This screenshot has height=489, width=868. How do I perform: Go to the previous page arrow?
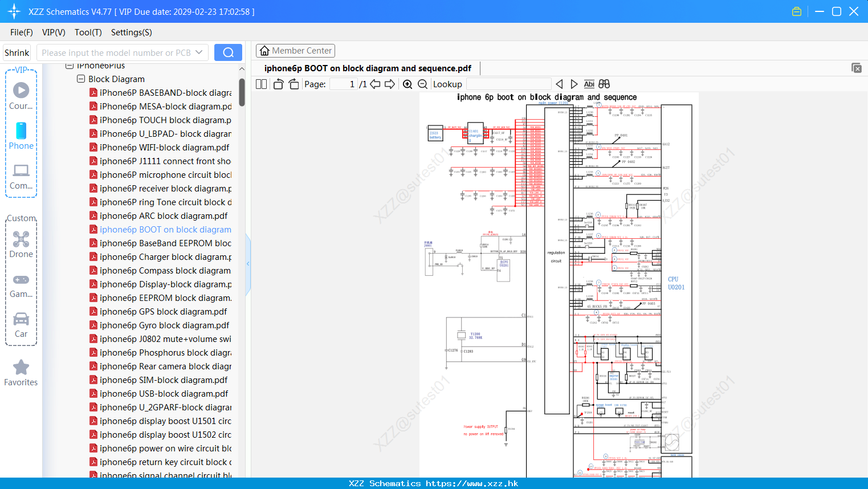point(375,84)
